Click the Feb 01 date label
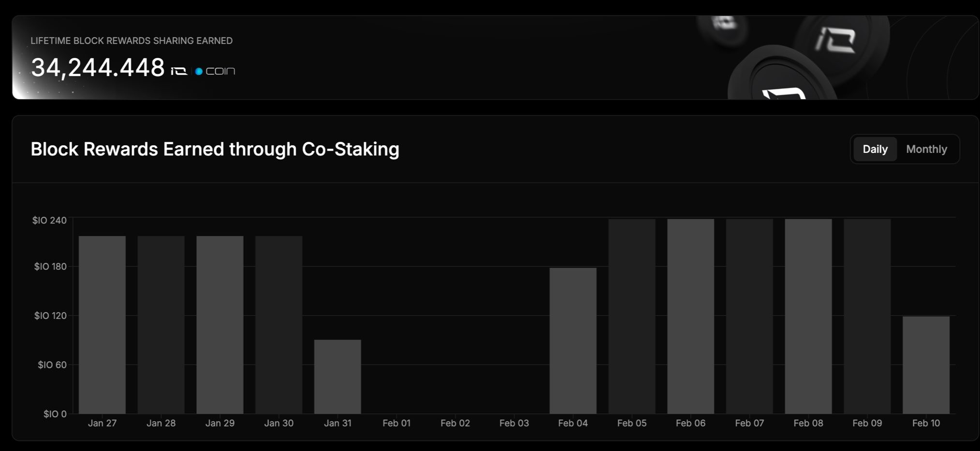Screen dimensions: 980x451 click(396, 423)
